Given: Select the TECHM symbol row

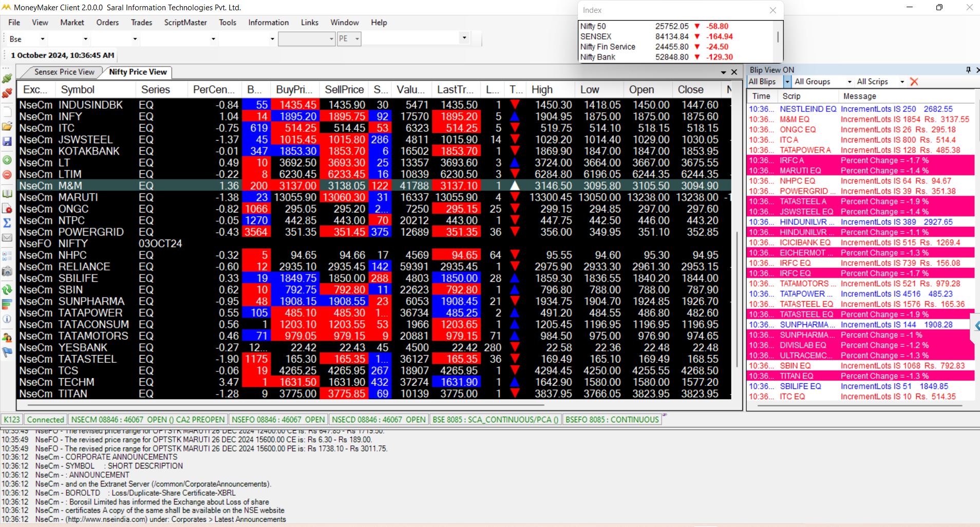Looking at the screenshot, I should click(374, 382).
